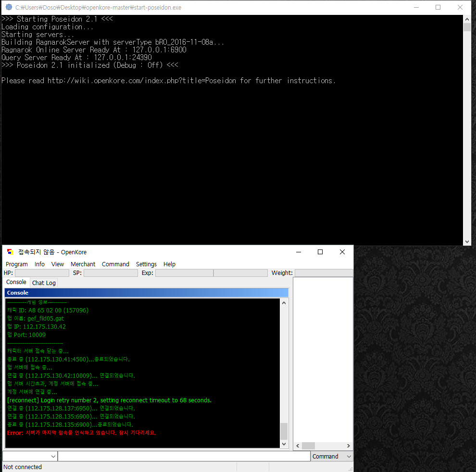Click the red Error line in console
The width and height of the screenshot is (476, 472).
tap(81, 433)
